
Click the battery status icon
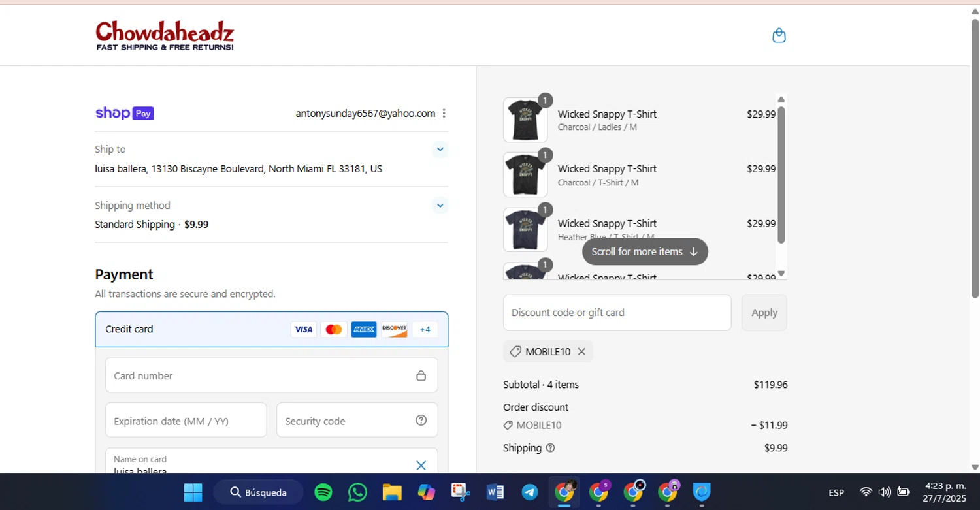tap(904, 492)
